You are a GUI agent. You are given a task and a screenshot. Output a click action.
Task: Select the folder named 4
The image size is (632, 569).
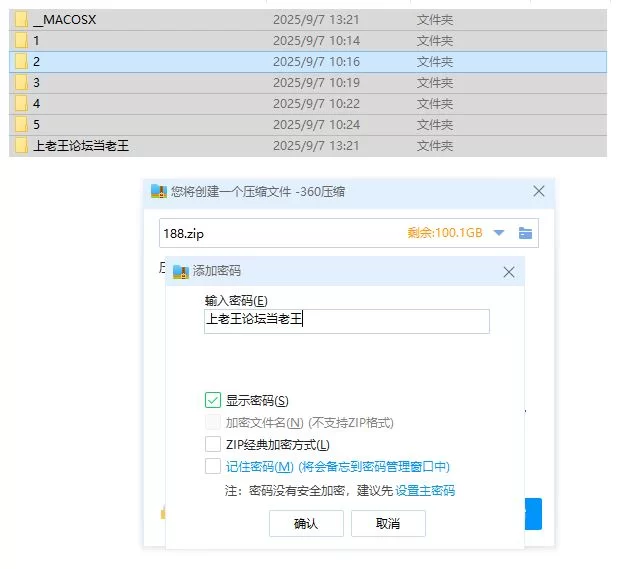36,104
